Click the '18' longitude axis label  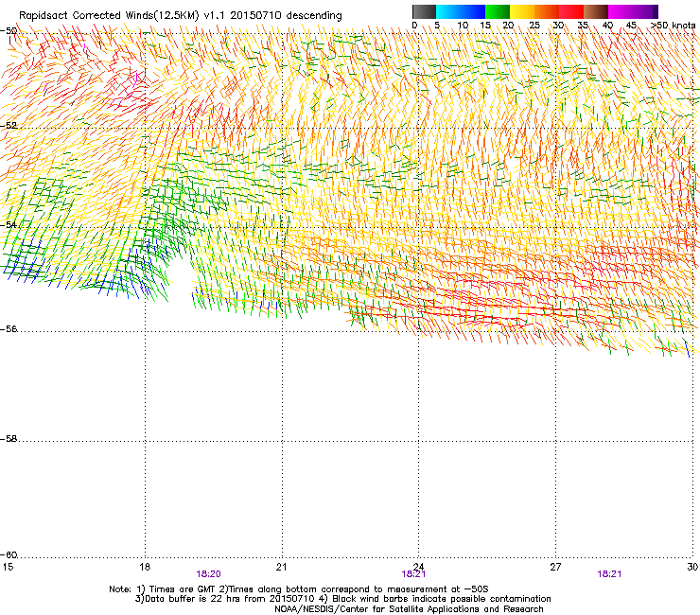pos(144,567)
